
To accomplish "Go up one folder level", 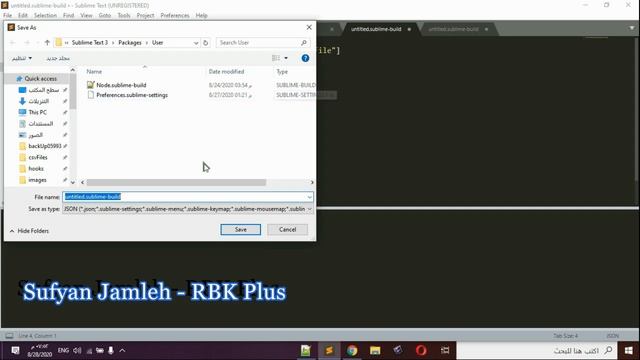I will coord(47,42).
